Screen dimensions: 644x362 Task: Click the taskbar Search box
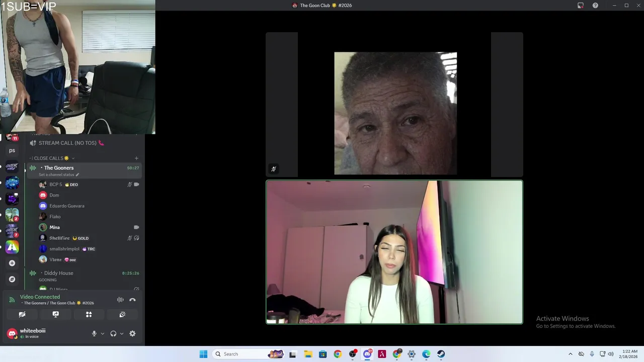(x=248, y=354)
